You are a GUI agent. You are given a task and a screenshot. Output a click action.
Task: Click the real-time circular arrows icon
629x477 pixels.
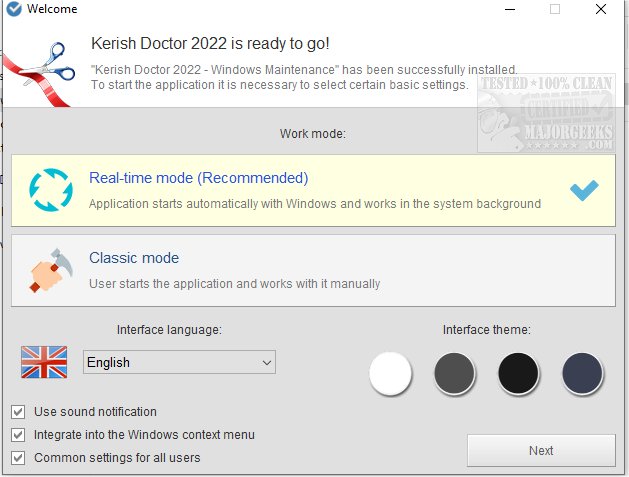[51, 190]
